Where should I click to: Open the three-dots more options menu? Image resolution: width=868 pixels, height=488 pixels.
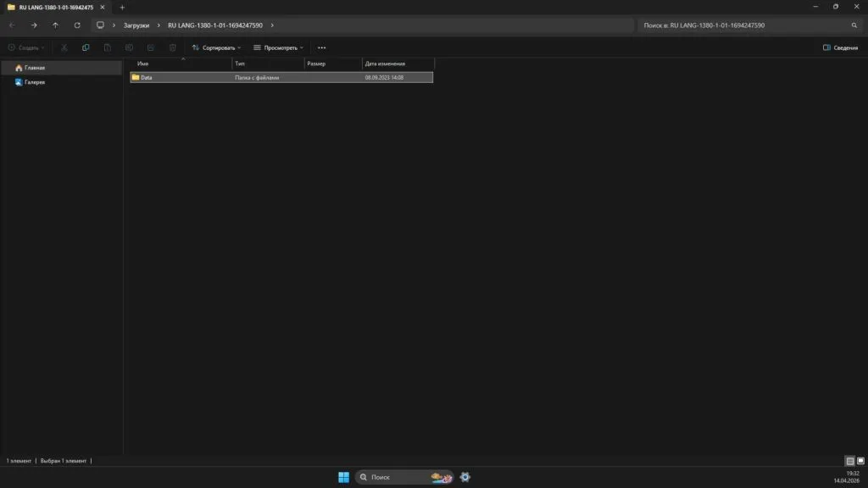[321, 47]
